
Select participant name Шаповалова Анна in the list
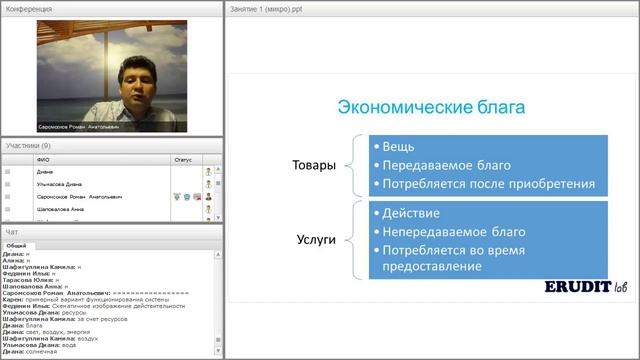[60, 209]
